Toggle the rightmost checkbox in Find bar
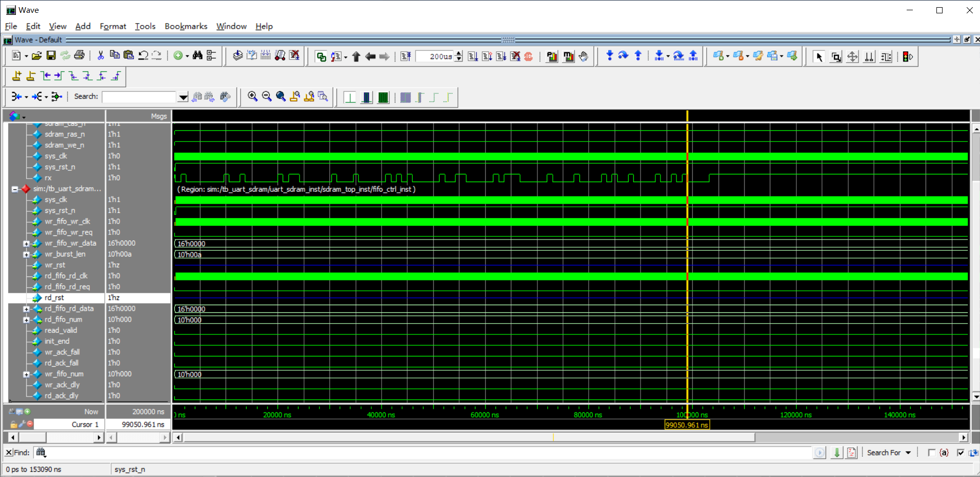The width and height of the screenshot is (980, 477). tap(961, 453)
